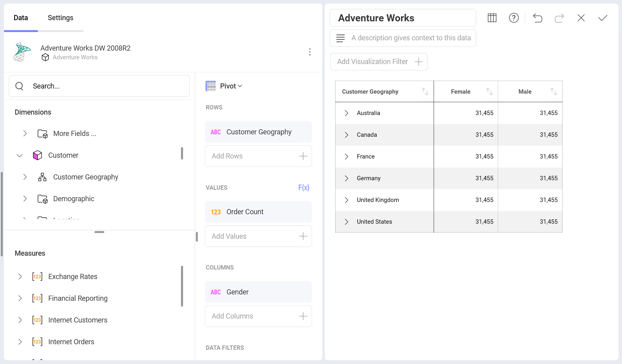Open the F(x) calculated field editor
622x364 pixels.
[x=303, y=188]
